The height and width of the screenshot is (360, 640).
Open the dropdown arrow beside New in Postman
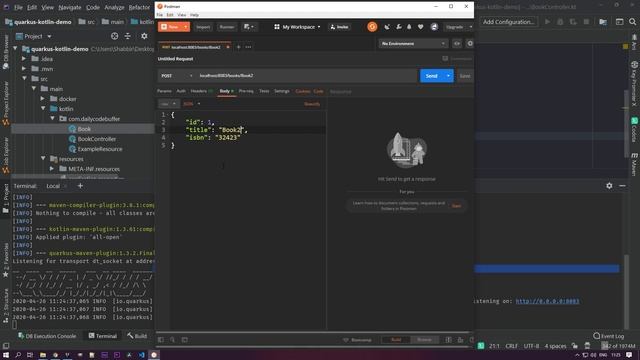click(186, 27)
